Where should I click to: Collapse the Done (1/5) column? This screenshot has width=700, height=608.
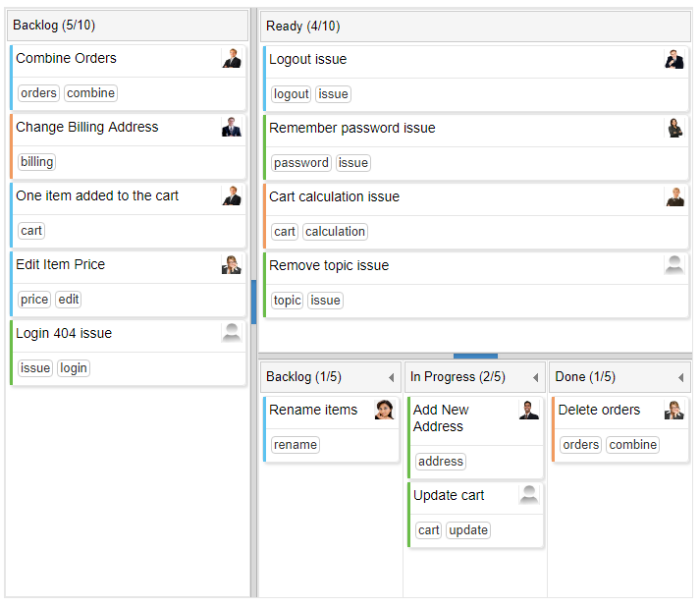pyautogui.click(x=679, y=378)
